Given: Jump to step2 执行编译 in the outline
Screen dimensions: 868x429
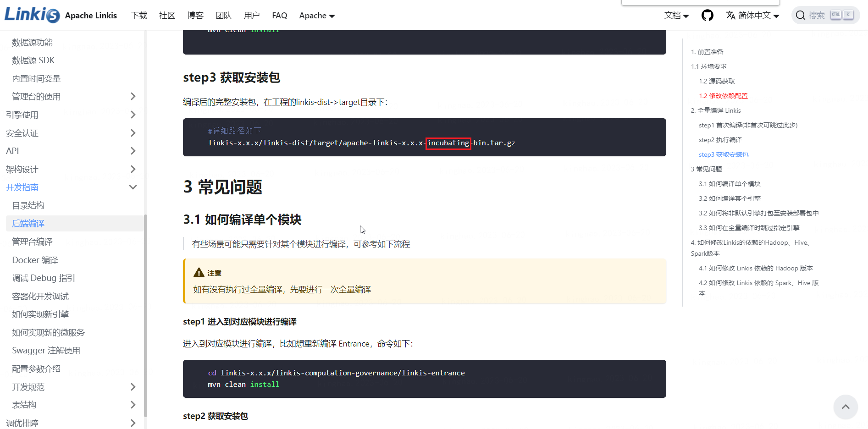Looking at the screenshot, I should coord(720,140).
